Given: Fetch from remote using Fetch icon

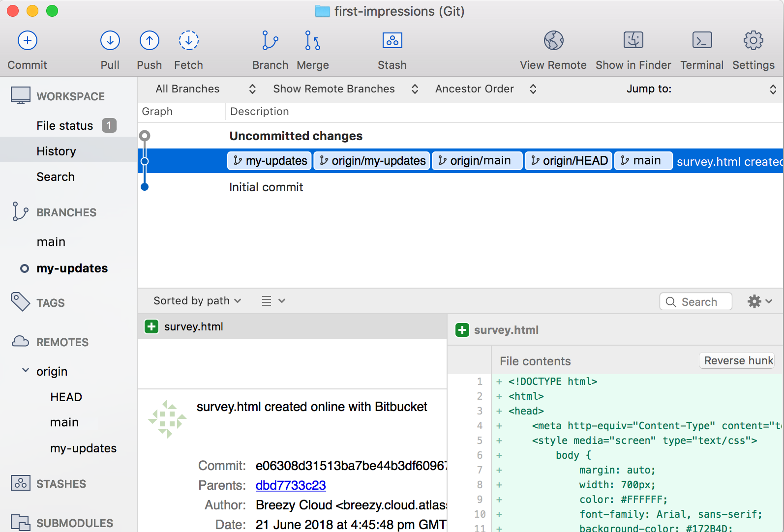Looking at the screenshot, I should [188, 41].
